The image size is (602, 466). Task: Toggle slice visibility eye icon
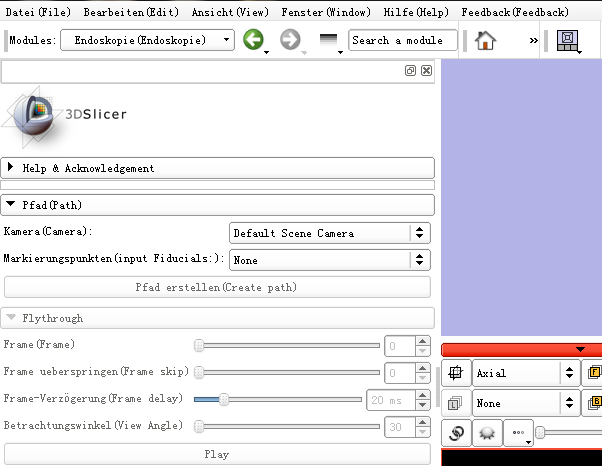pos(486,433)
